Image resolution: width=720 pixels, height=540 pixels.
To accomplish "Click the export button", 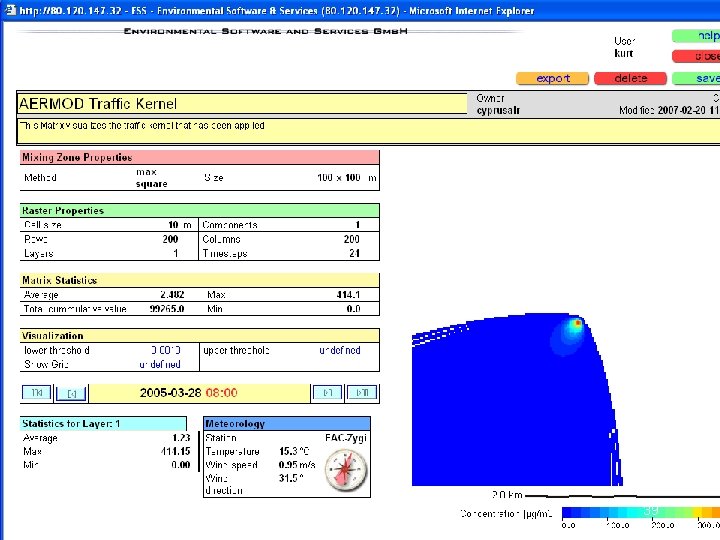I will 552,79.
